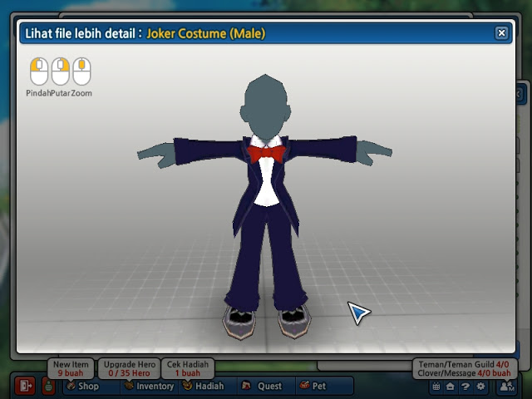532x399 pixels.
Task: Click the Upgrade Hero 0/35 notification
Action: [x=130, y=369]
